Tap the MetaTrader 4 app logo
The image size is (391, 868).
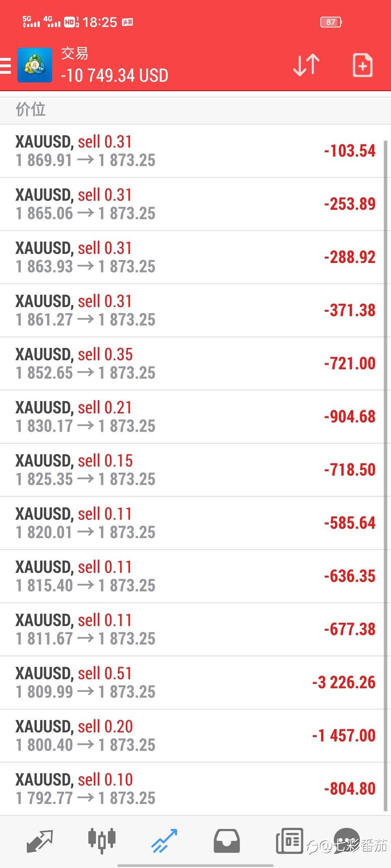pos(35,65)
